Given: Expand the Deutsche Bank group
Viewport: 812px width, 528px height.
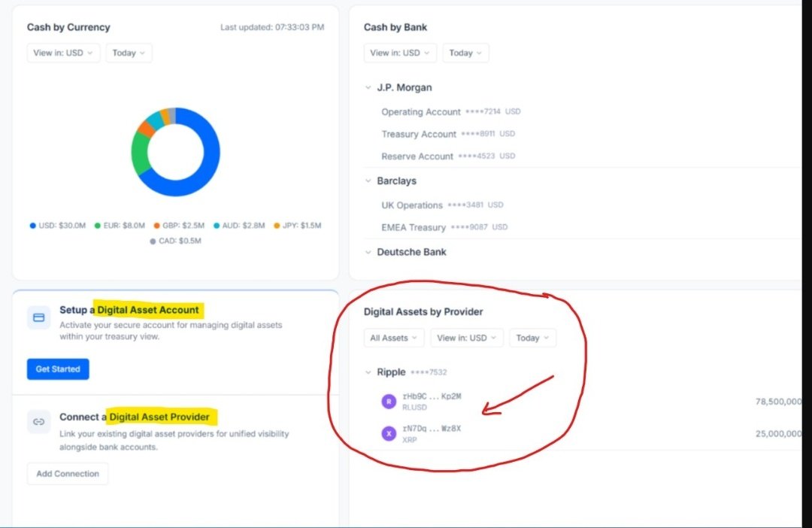Looking at the screenshot, I should [x=368, y=252].
